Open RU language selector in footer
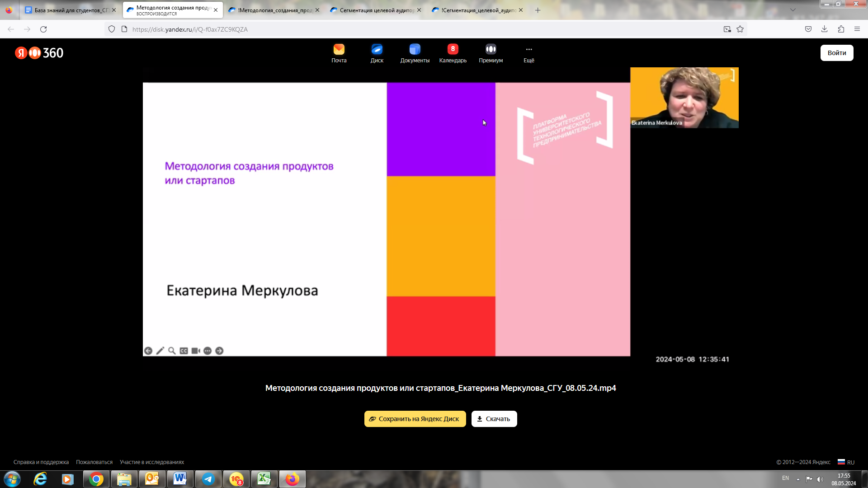Screen dimensions: 868x488 pos(846,462)
